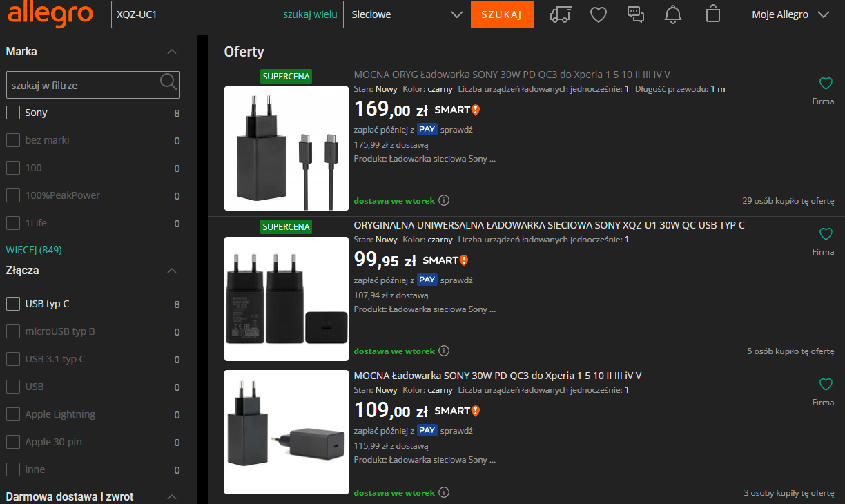845x504 pixels.
Task: Click SUPERCENA badge on first offer
Action: (x=286, y=76)
